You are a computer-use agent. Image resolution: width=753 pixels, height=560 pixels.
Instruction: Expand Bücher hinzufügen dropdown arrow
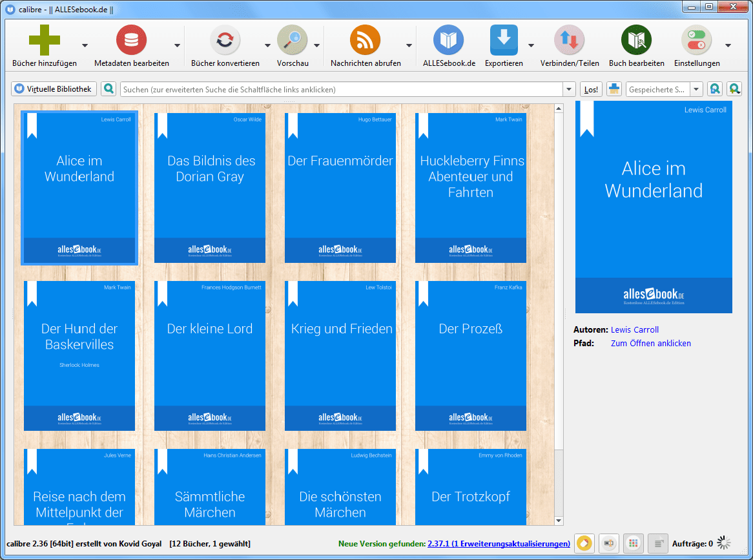pos(85,45)
